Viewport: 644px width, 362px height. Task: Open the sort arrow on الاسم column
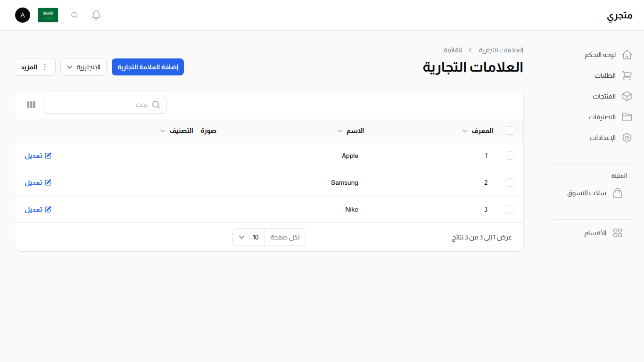tap(339, 131)
